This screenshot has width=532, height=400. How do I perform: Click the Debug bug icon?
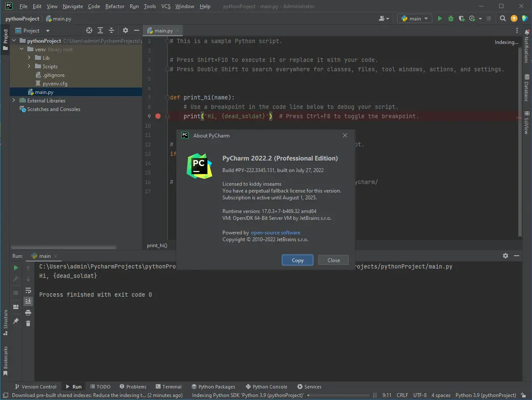pos(451,18)
